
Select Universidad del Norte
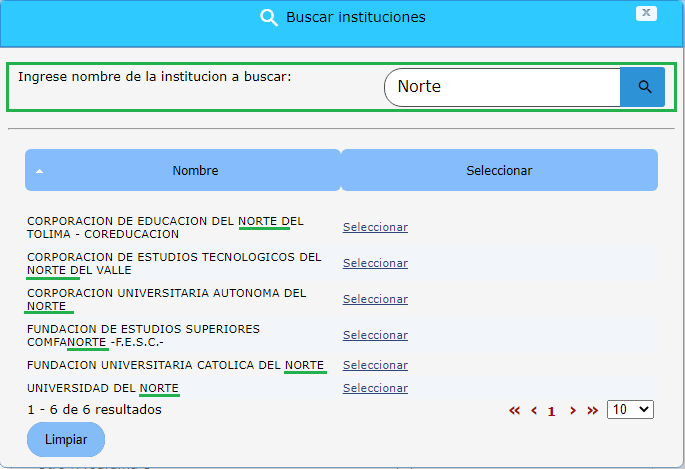click(x=375, y=388)
